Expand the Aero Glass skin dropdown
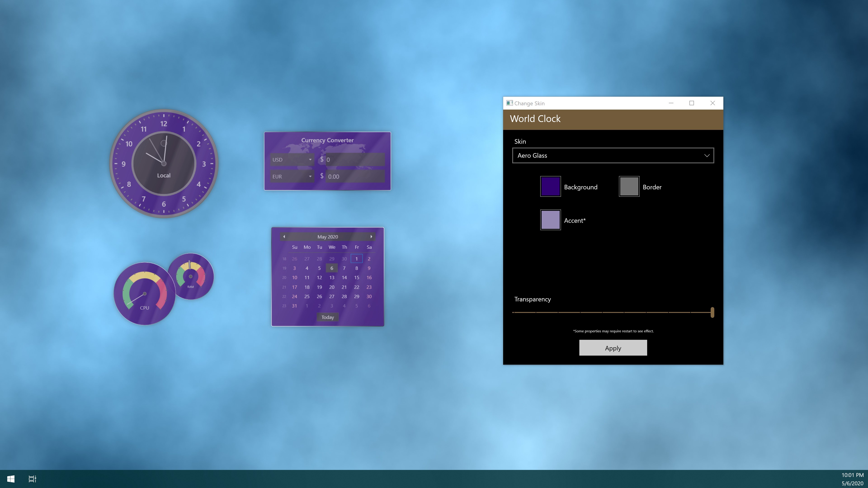This screenshot has width=868, height=488. point(613,155)
